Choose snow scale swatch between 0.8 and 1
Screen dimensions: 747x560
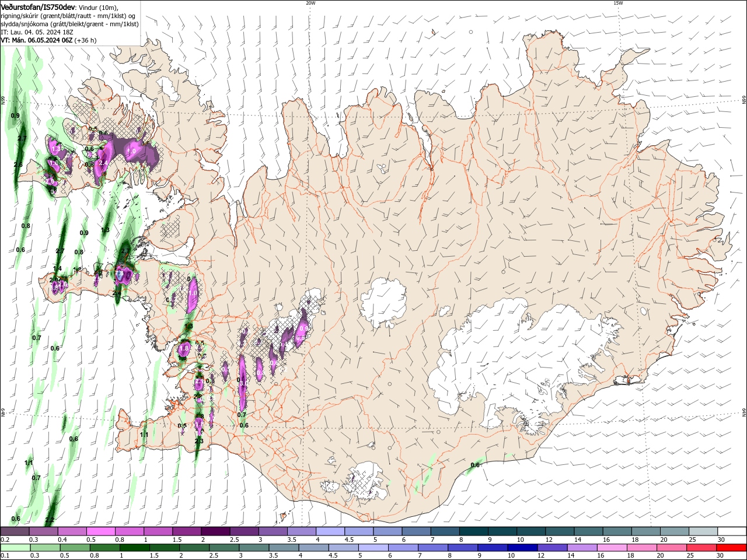(x=130, y=531)
